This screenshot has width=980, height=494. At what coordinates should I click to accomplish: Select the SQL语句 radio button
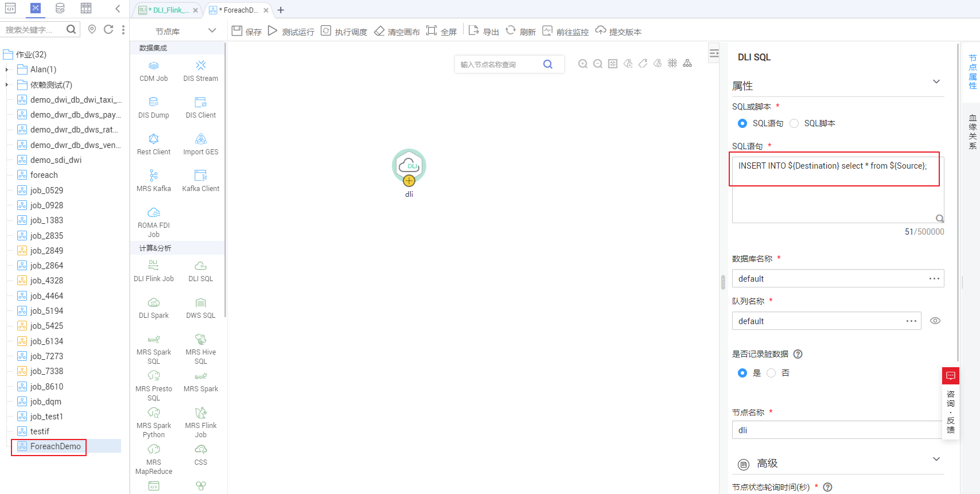tap(742, 123)
